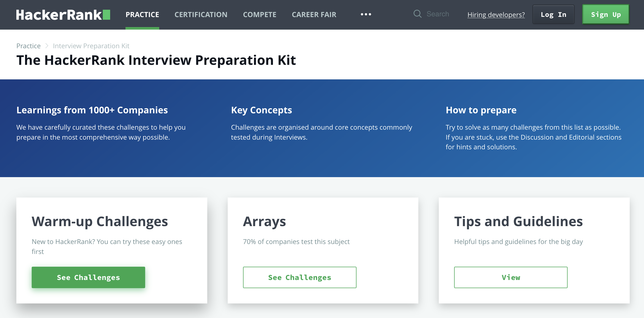The width and height of the screenshot is (644, 318).
Task: Click the search magnifier icon
Action: point(417,14)
